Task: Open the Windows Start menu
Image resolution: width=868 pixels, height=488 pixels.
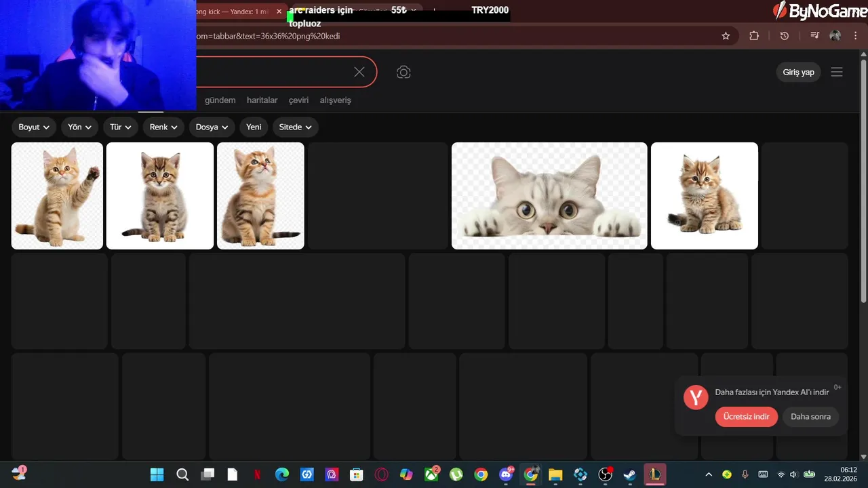Action: [157, 474]
